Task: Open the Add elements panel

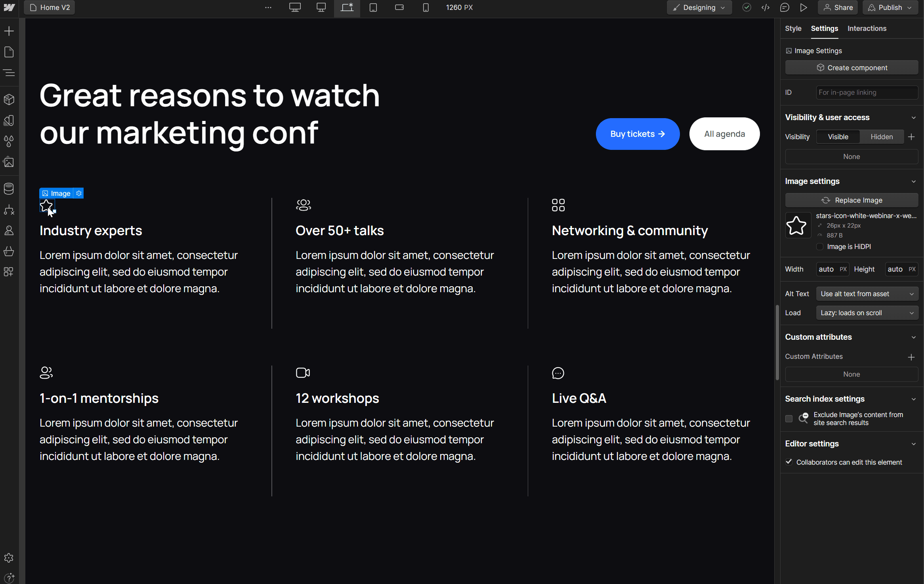Action: tap(9, 31)
